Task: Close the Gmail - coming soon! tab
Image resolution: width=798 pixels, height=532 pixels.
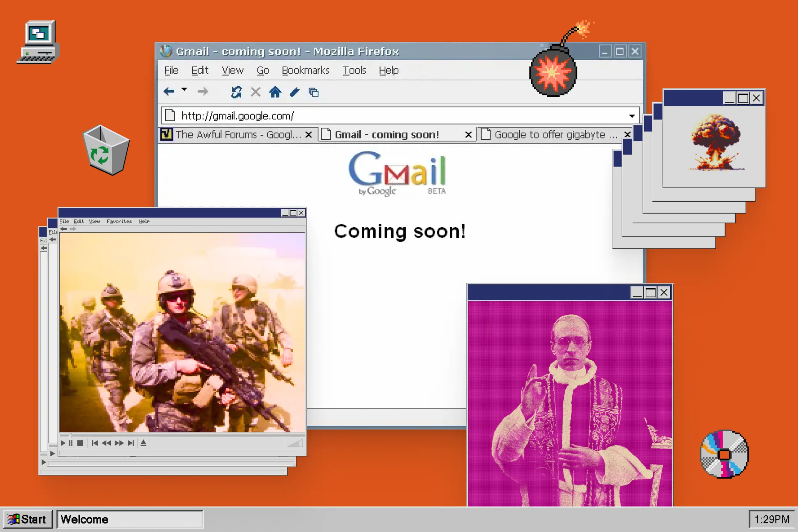Action: pos(468,135)
